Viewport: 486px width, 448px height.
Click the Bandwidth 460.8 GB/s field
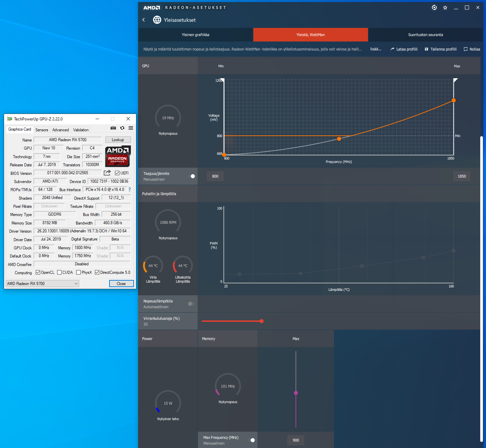pyautogui.click(x=113, y=223)
